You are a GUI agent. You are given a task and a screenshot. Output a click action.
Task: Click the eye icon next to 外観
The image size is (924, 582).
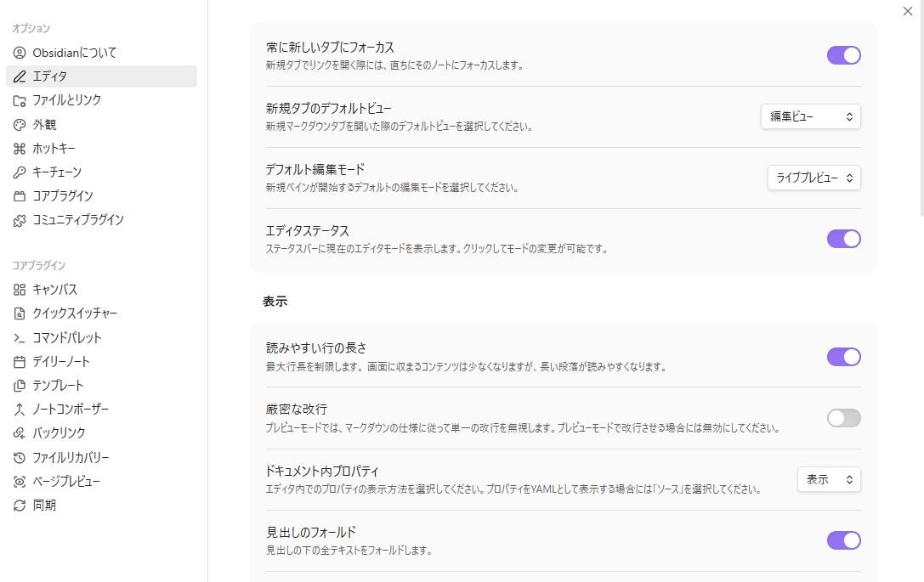tap(19, 123)
